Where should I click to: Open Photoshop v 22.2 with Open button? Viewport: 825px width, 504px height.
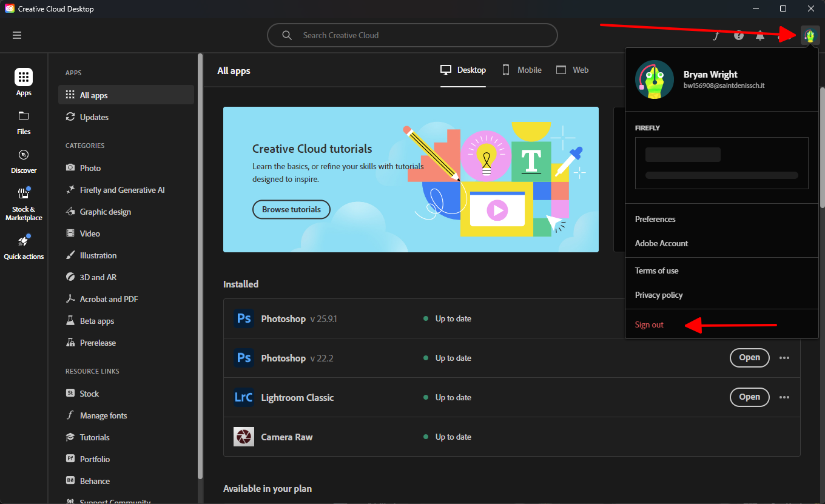[x=749, y=358]
